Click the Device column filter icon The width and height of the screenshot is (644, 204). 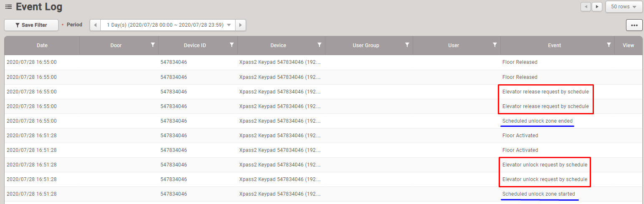(x=319, y=45)
